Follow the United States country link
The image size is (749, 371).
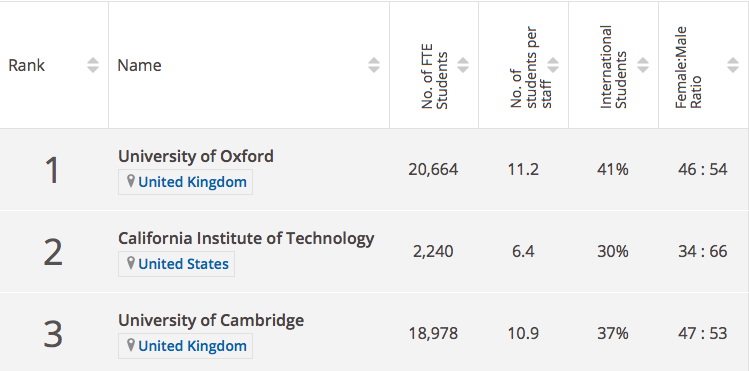pyautogui.click(x=183, y=264)
